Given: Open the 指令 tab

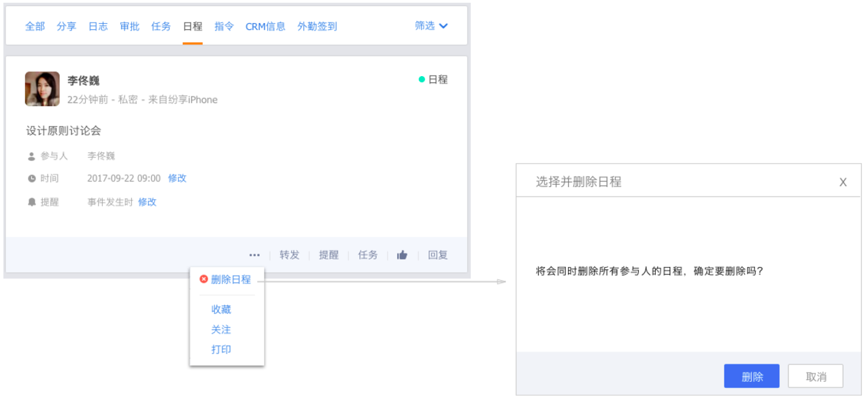Looking at the screenshot, I should [x=224, y=27].
